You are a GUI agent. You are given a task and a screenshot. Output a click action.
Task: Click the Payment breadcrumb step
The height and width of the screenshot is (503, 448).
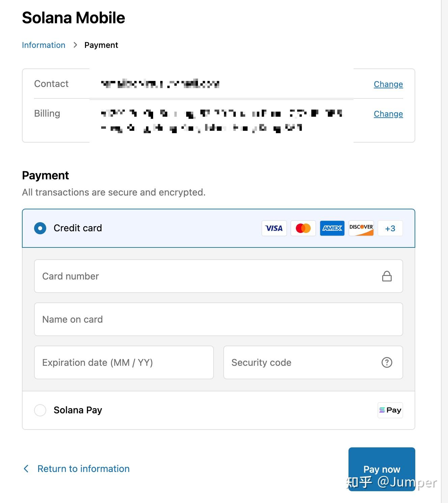coord(101,45)
